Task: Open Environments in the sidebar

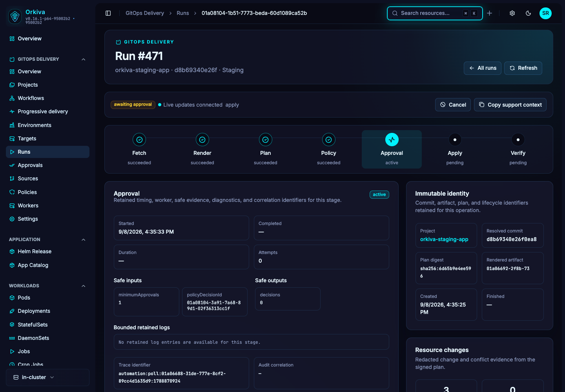Action: [47, 125]
